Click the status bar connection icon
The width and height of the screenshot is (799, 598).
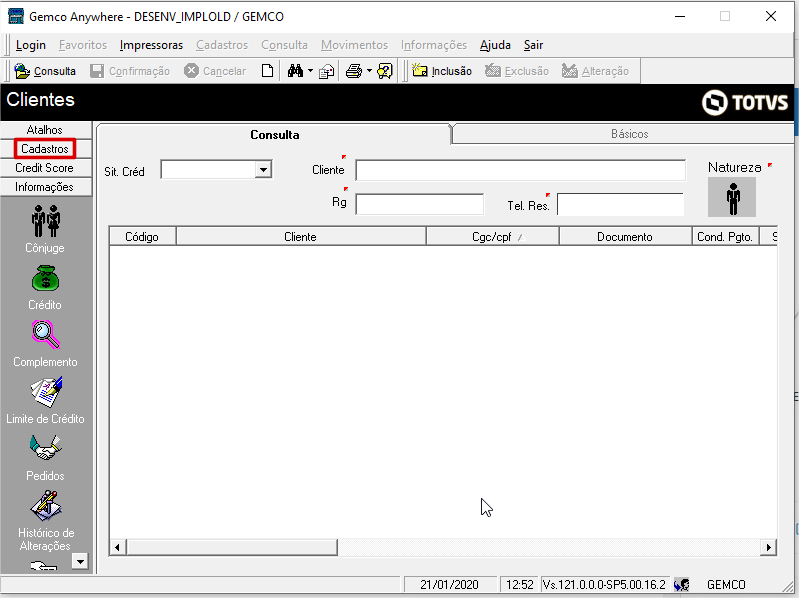681,584
